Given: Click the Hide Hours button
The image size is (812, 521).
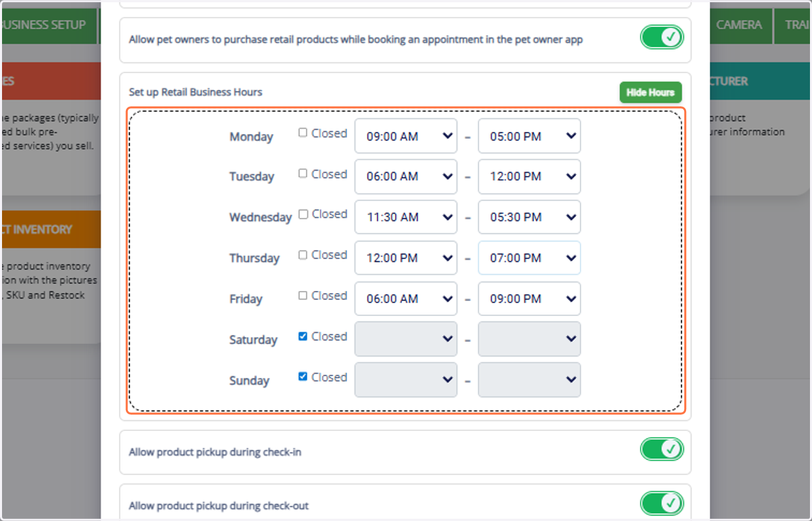Looking at the screenshot, I should [x=650, y=93].
